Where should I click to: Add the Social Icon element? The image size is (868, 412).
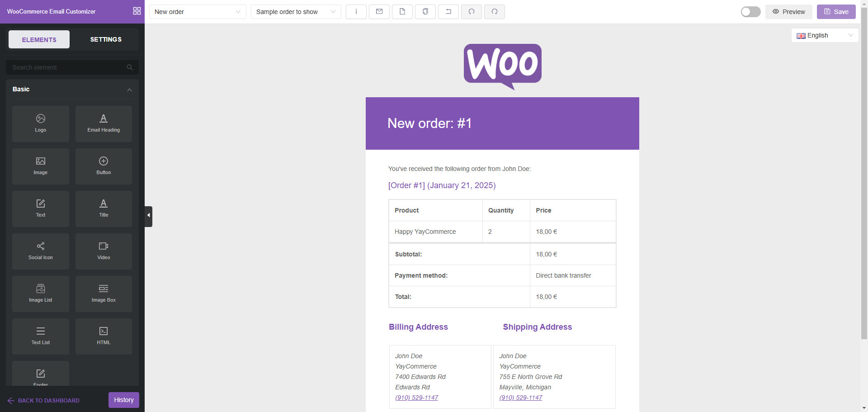pyautogui.click(x=41, y=251)
